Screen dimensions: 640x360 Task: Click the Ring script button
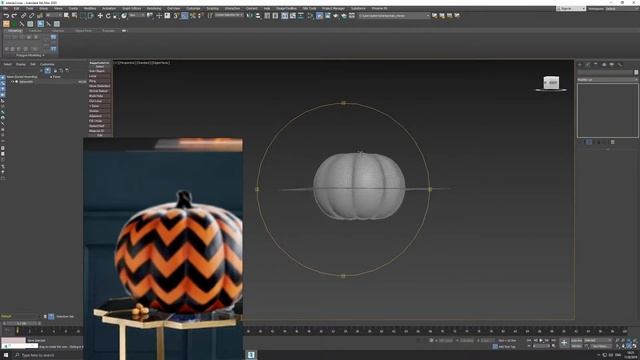(100, 81)
